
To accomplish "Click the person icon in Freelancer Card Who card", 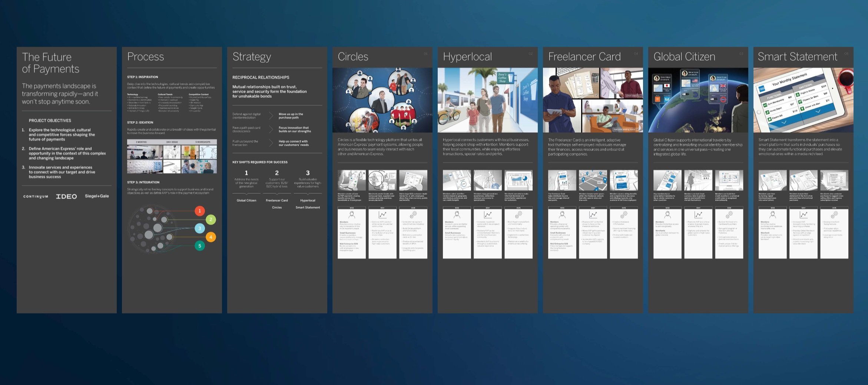I will tap(562, 214).
